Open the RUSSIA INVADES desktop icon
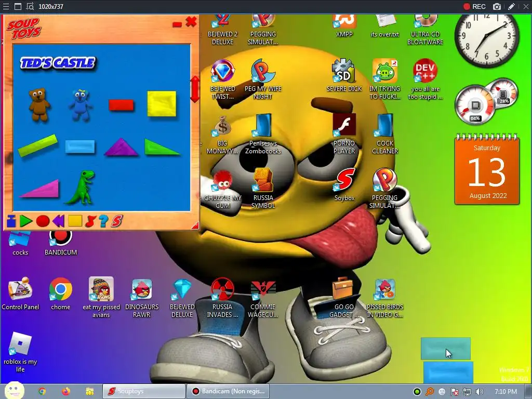The width and height of the screenshot is (532, 399). (222, 298)
